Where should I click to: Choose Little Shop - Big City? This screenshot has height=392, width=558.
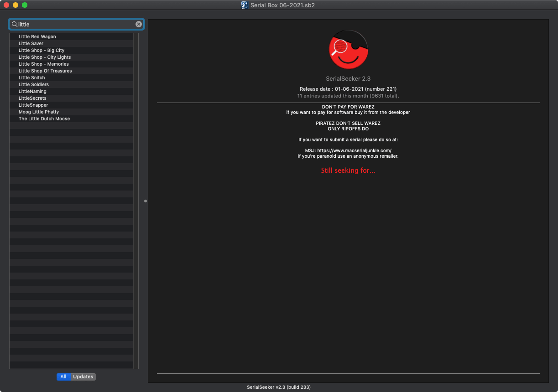click(x=42, y=51)
